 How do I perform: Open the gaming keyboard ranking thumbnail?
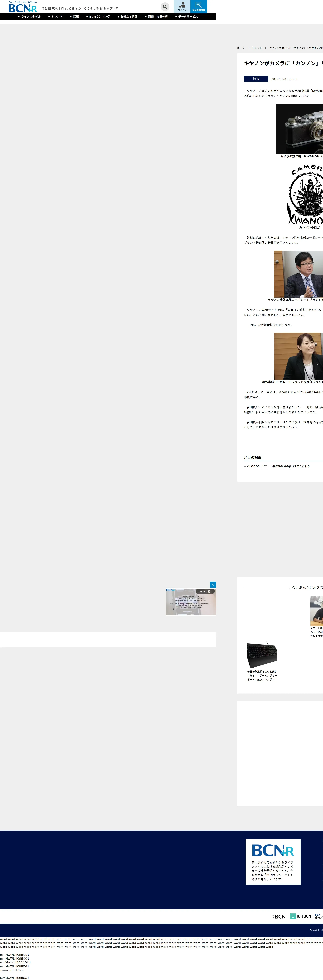coord(262,655)
